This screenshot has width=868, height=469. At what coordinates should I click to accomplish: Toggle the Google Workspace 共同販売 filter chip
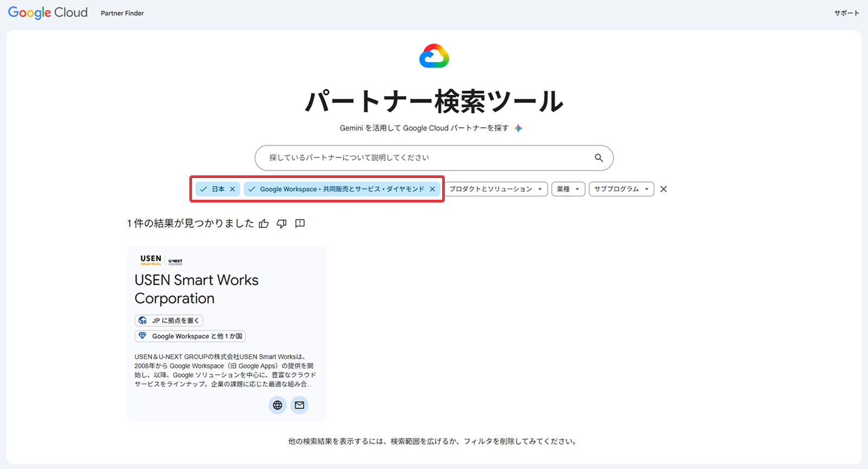click(x=342, y=189)
